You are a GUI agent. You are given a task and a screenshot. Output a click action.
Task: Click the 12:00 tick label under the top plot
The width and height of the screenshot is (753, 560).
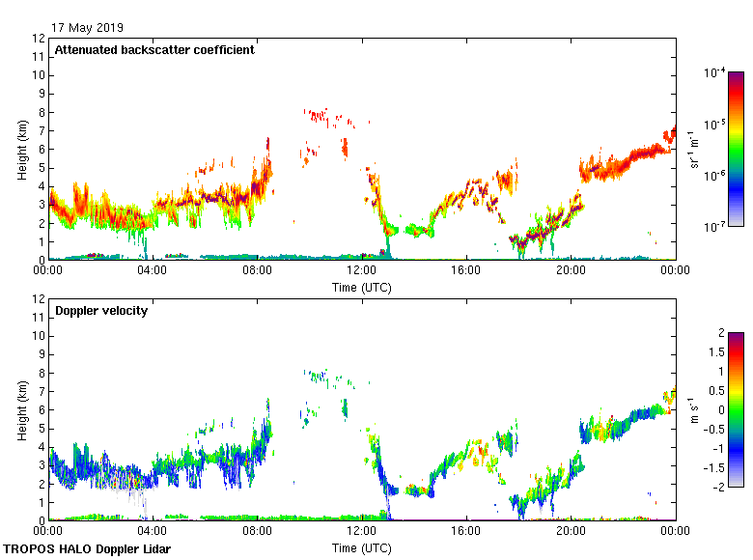(x=362, y=271)
